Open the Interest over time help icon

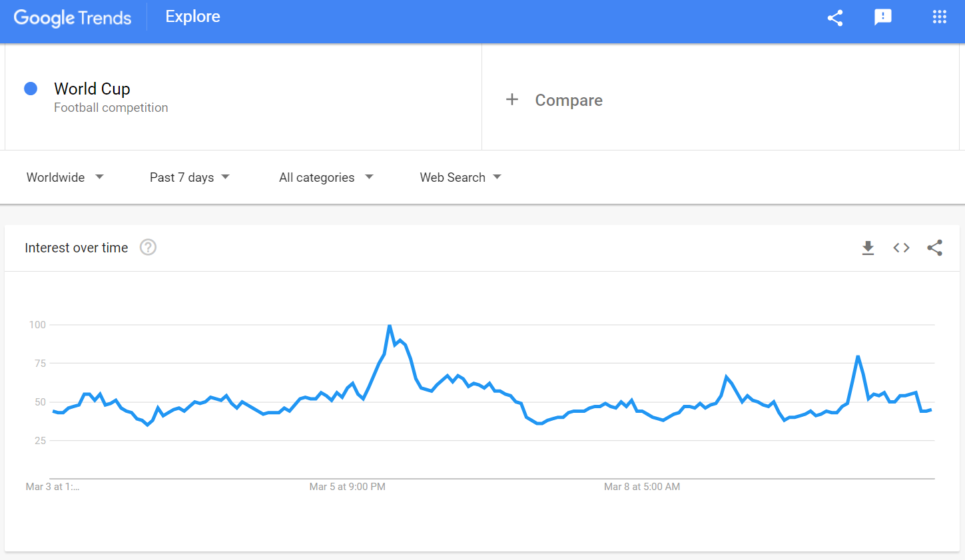click(148, 247)
